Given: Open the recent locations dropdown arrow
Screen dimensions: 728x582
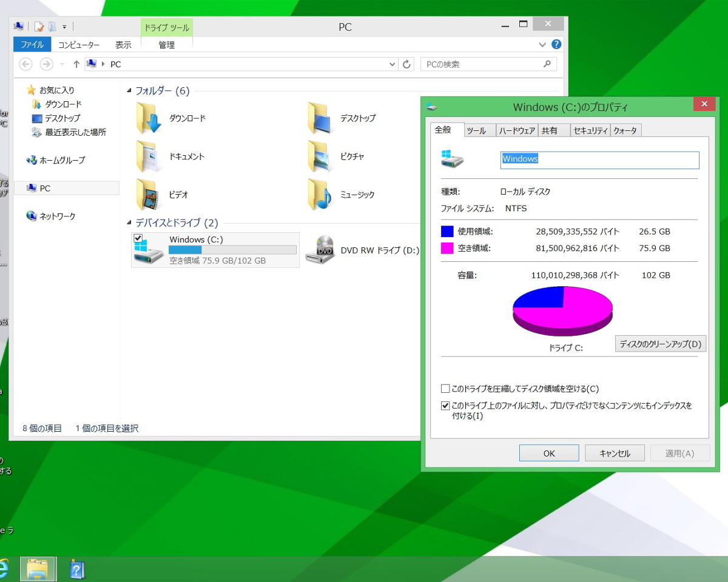Looking at the screenshot, I should pos(62,64).
